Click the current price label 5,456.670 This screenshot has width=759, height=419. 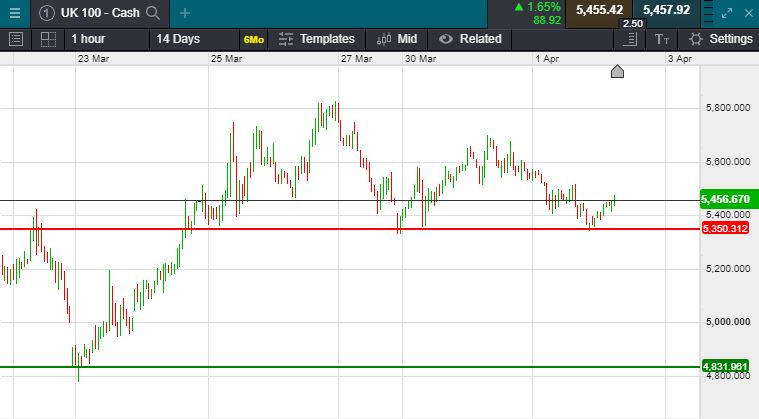(x=729, y=199)
